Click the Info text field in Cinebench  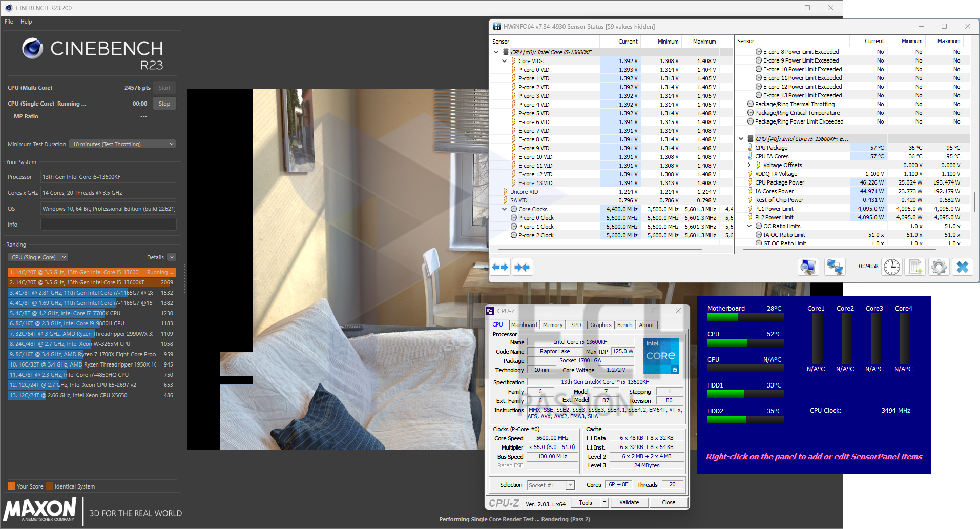pyautogui.click(x=108, y=225)
